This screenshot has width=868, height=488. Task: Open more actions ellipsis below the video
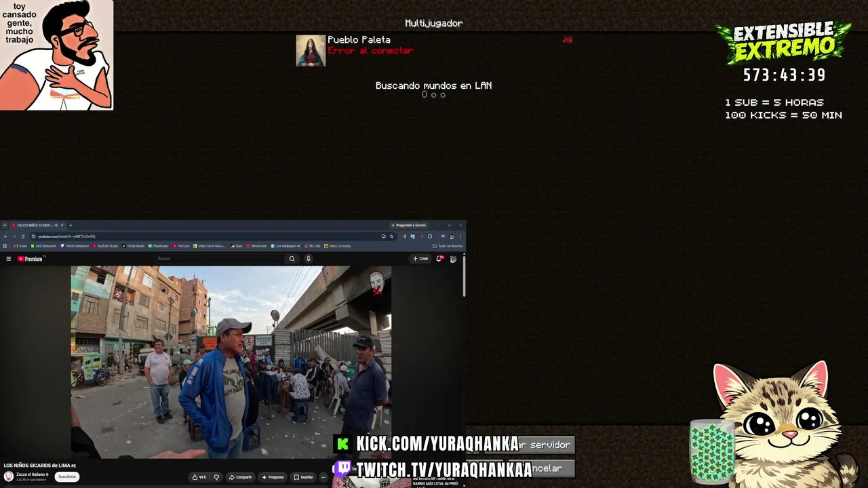coord(324,477)
